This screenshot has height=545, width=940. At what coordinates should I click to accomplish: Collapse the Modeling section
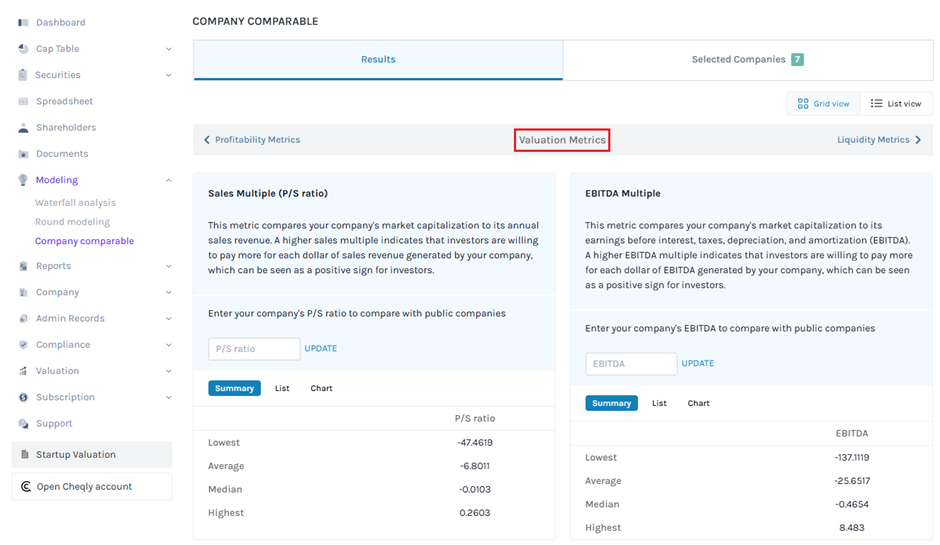point(168,180)
